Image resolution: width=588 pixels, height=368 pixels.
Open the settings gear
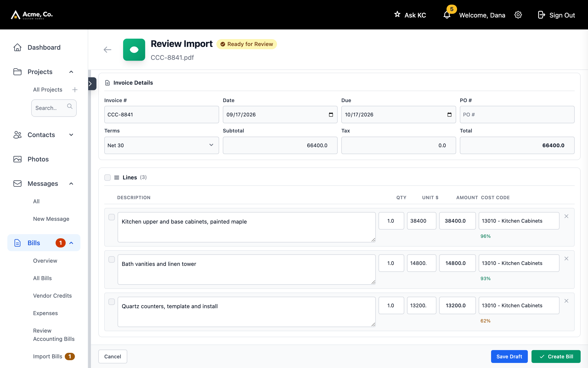(x=518, y=15)
